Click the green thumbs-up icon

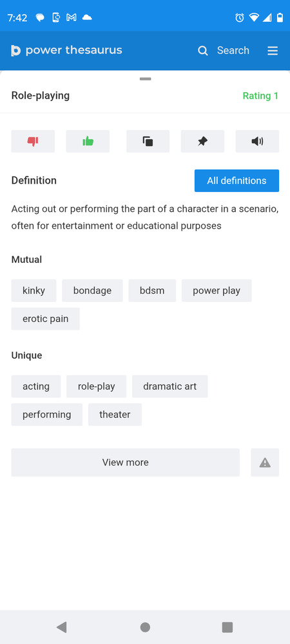click(88, 141)
